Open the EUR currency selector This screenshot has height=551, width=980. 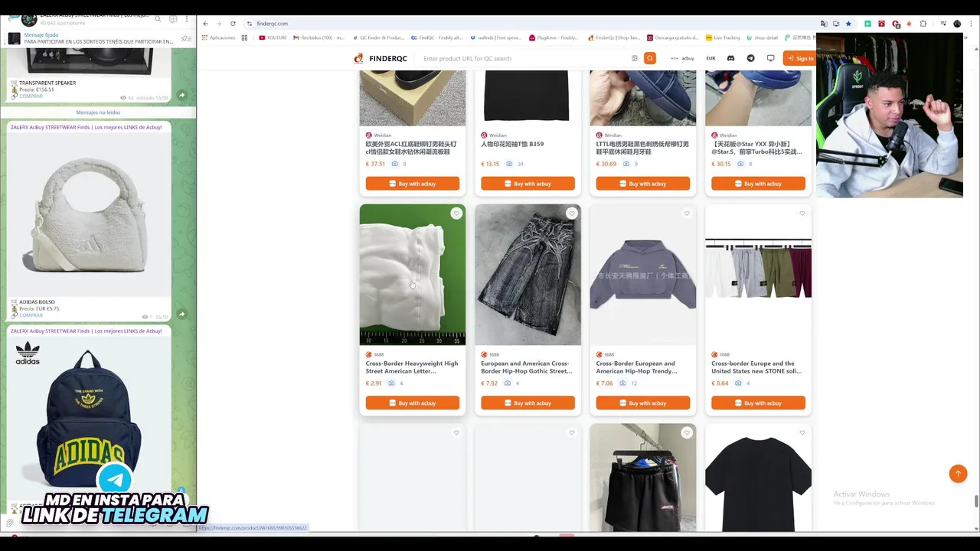click(x=710, y=58)
